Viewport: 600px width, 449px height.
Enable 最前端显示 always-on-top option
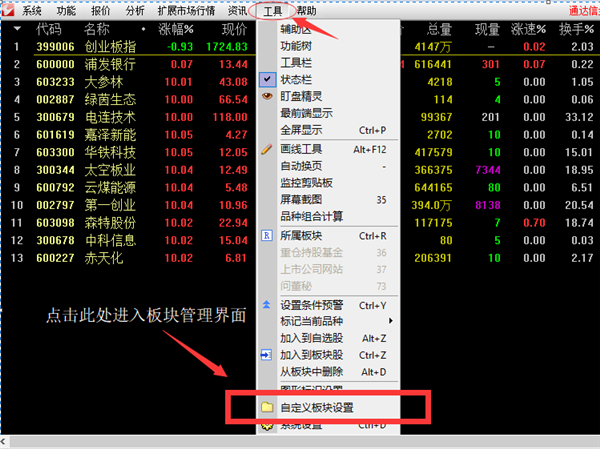(x=306, y=113)
